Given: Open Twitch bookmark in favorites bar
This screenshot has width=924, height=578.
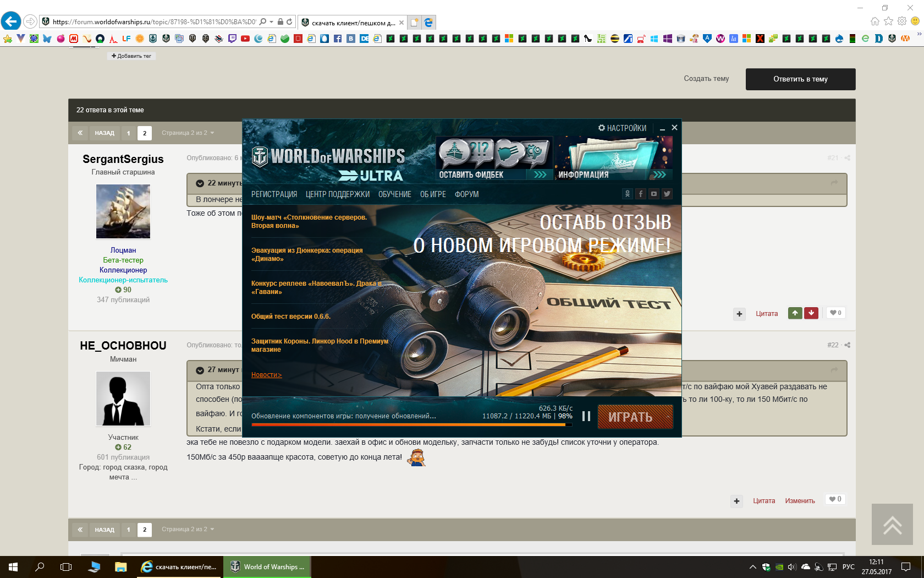Looking at the screenshot, I should point(232,39).
